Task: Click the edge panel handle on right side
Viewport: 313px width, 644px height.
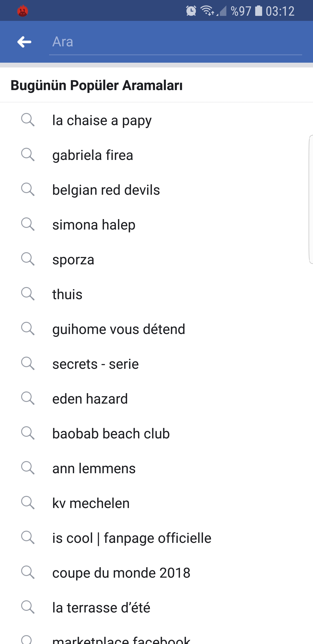Action: (x=311, y=199)
